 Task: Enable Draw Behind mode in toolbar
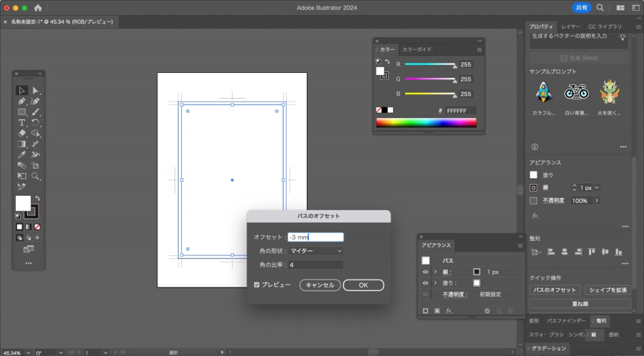pyautogui.click(x=28, y=238)
